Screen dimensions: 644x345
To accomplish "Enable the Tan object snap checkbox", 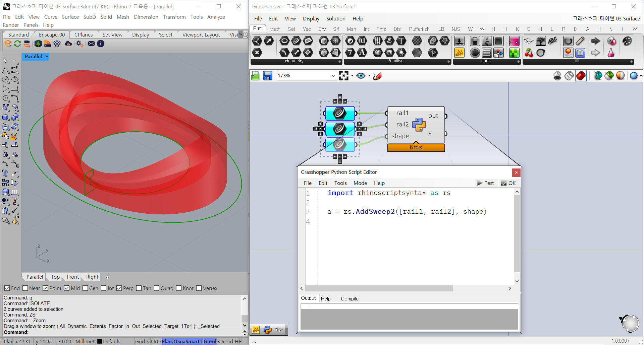I will pyautogui.click(x=139, y=288).
